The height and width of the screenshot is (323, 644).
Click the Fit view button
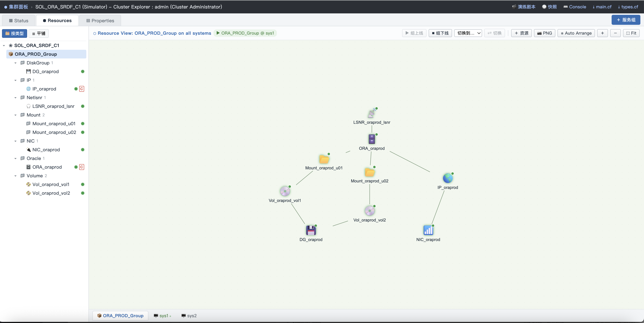click(631, 33)
